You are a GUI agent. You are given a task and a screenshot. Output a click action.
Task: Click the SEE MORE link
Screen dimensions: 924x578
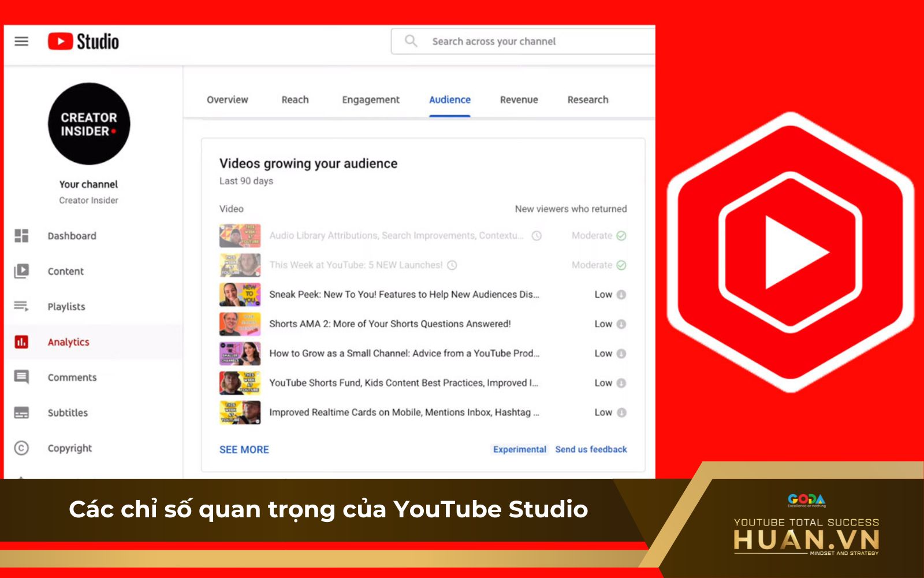coord(244,450)
